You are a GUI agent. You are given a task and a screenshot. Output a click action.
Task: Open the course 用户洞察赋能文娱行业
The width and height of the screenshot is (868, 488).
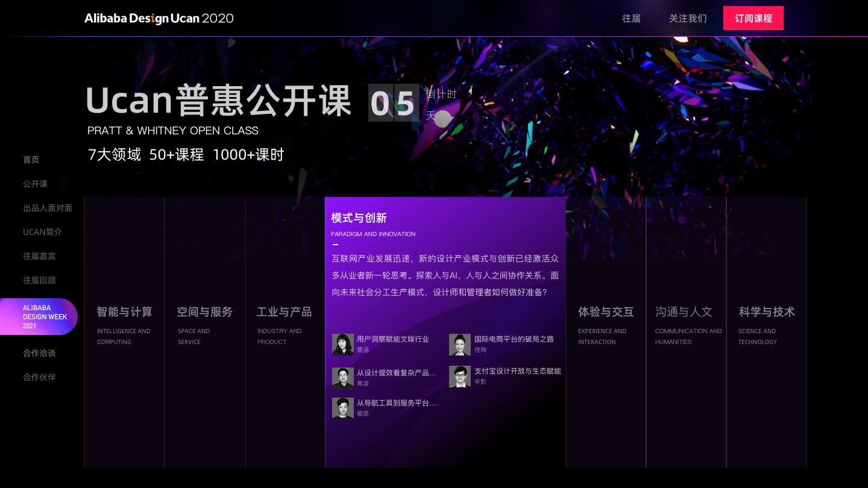click(393, 339)
